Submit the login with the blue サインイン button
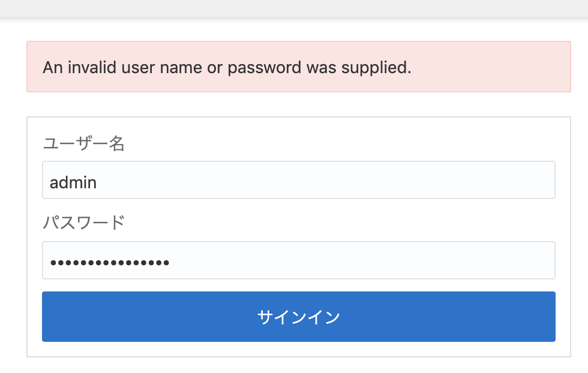This screenshot has width=588, height=373. coord(299,317)
